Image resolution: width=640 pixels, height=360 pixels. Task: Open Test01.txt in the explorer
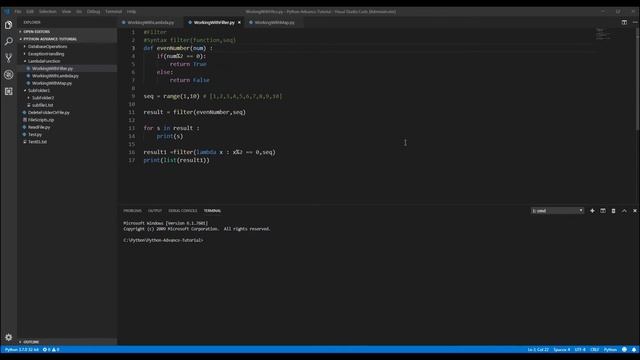click(x=67, y=142)
